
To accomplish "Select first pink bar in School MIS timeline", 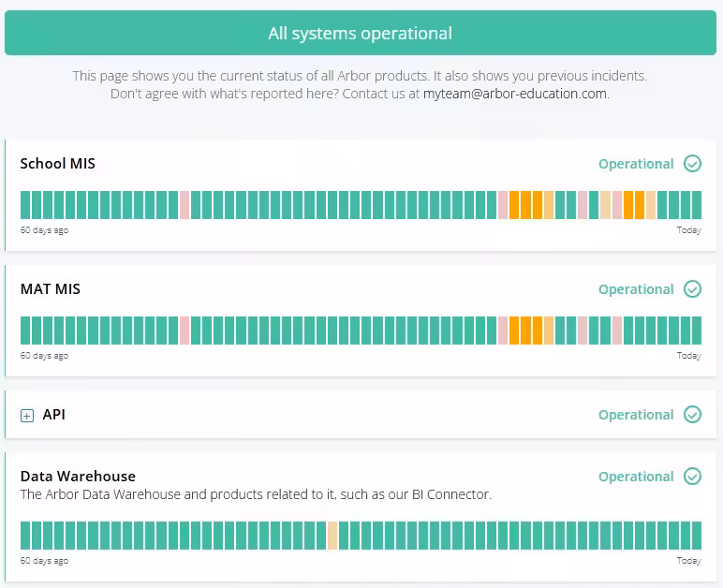I will tap(184, 204).
